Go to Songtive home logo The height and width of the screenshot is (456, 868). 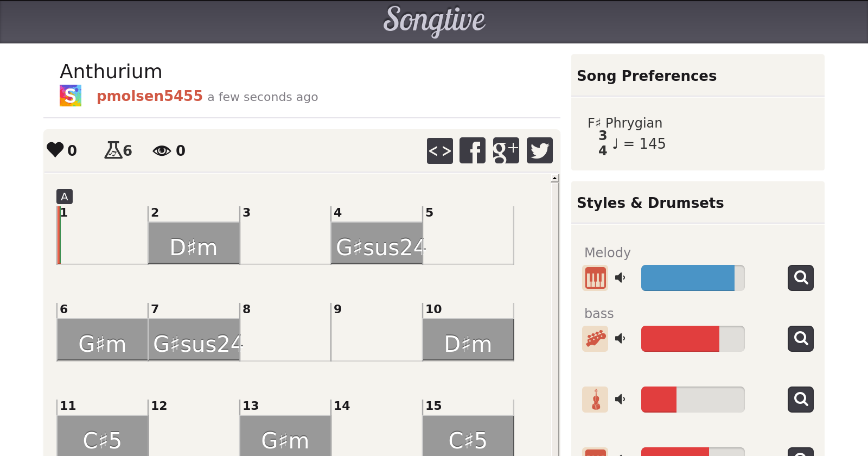(434, 21)
